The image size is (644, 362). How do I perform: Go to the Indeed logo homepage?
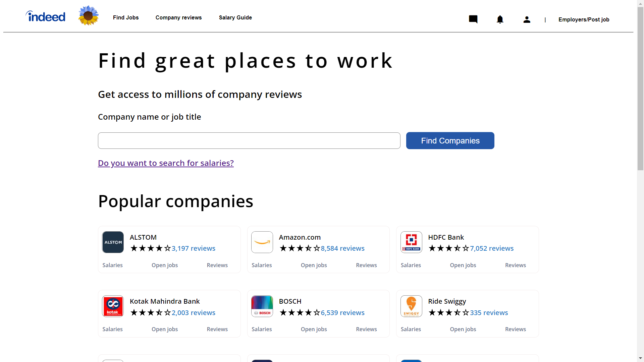coord(45,16)
